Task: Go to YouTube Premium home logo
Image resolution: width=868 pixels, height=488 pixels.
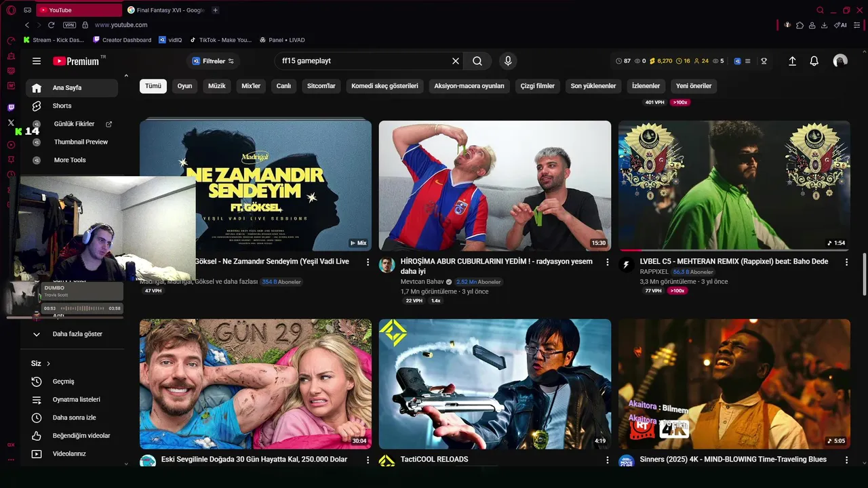Action: (76, 61)
